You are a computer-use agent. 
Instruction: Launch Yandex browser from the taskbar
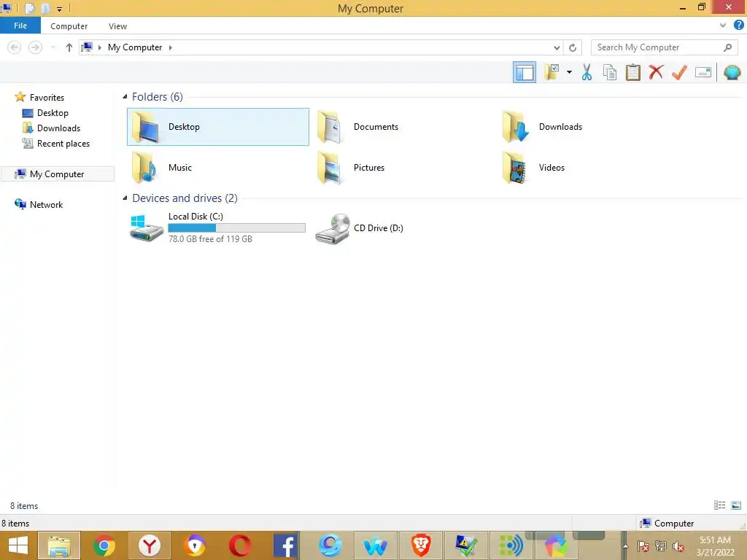[x=149, y=545]
